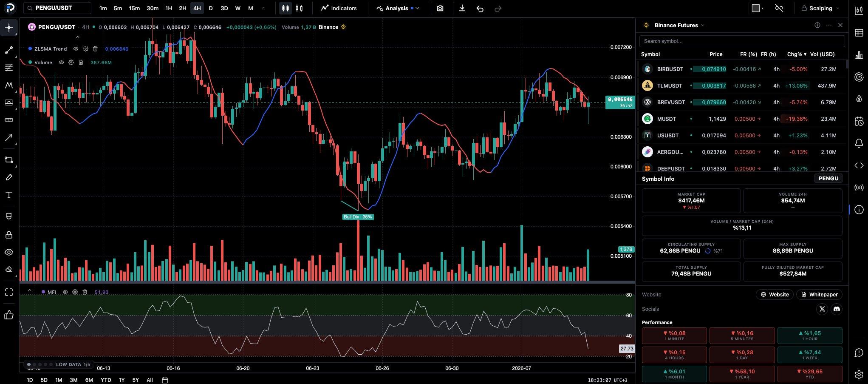
Task: Select the text annotation tool
Action: pyautogui.click(x=9, y=195)
